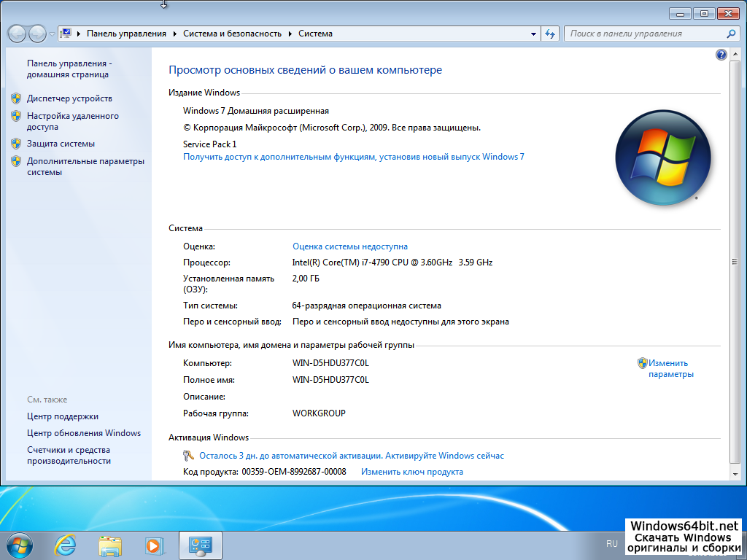Select 'Панель управления' breadcrumb in address bar
The width and height of the screenshot is (747, 560).
coord(126,34)
